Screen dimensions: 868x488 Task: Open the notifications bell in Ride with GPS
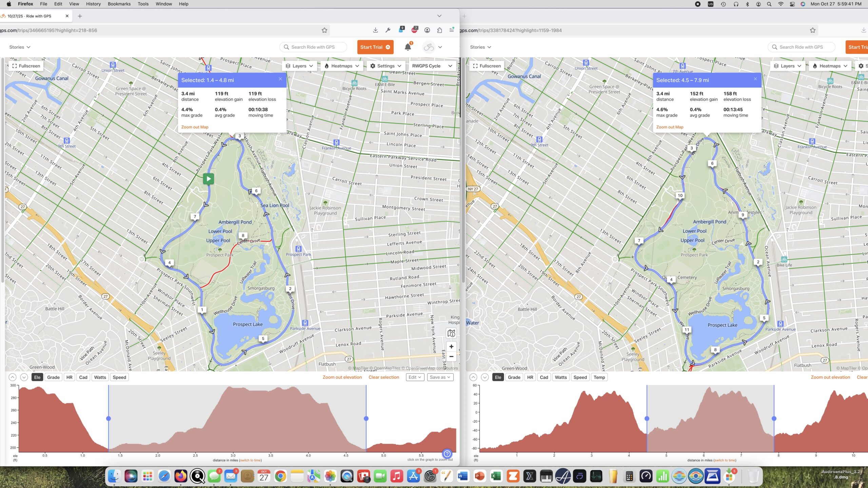coord(408,47)
